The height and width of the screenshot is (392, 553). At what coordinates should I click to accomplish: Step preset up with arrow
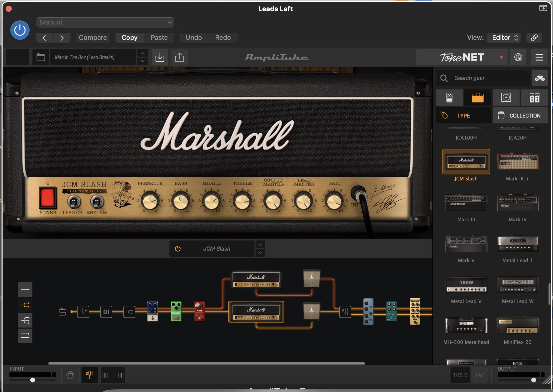tap(143, 53)
